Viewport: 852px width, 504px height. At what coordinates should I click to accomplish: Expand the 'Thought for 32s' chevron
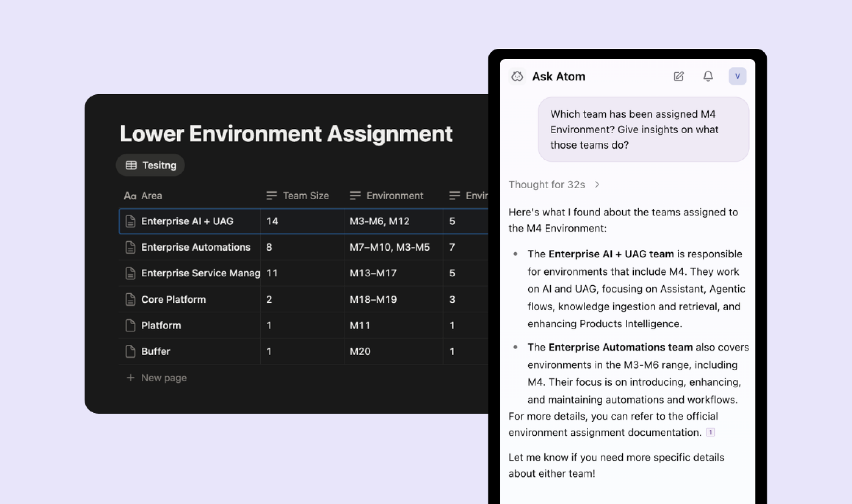(x=597, y=185)
